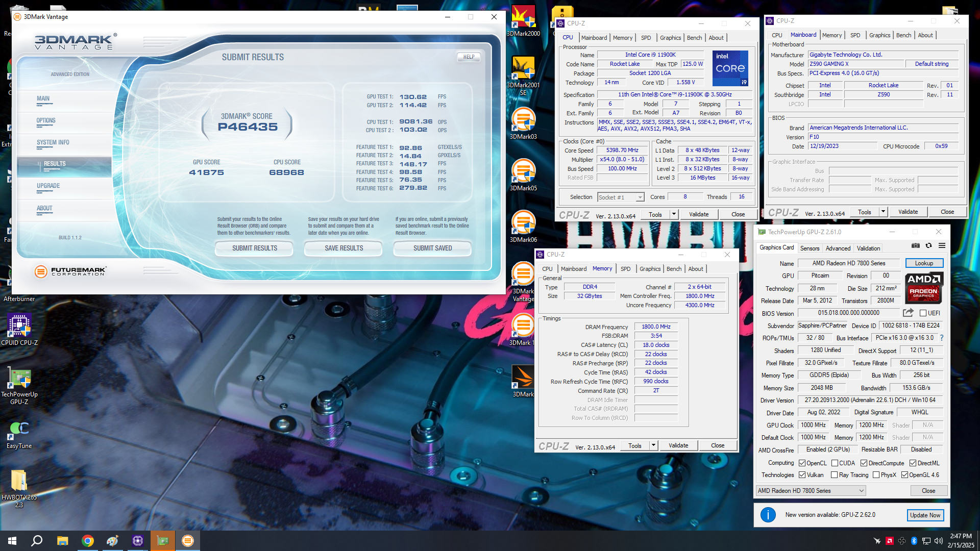The width and height of the screenshot is (980, 551).
Task: Switch to Mainboard tab in CPU-Z CPU window
Action: (x=594, y=38)
